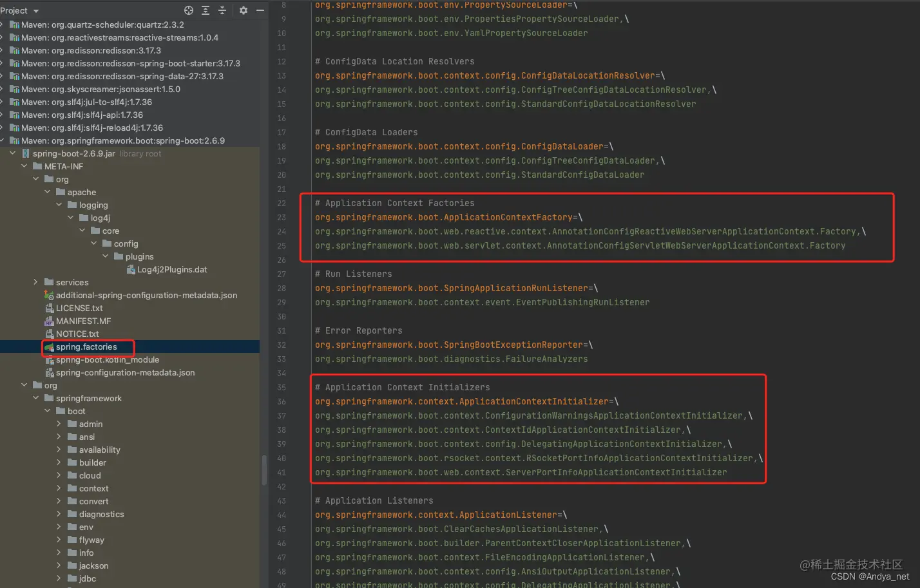
Task: Open LICENSE.txt file
Action: [79, 308]
